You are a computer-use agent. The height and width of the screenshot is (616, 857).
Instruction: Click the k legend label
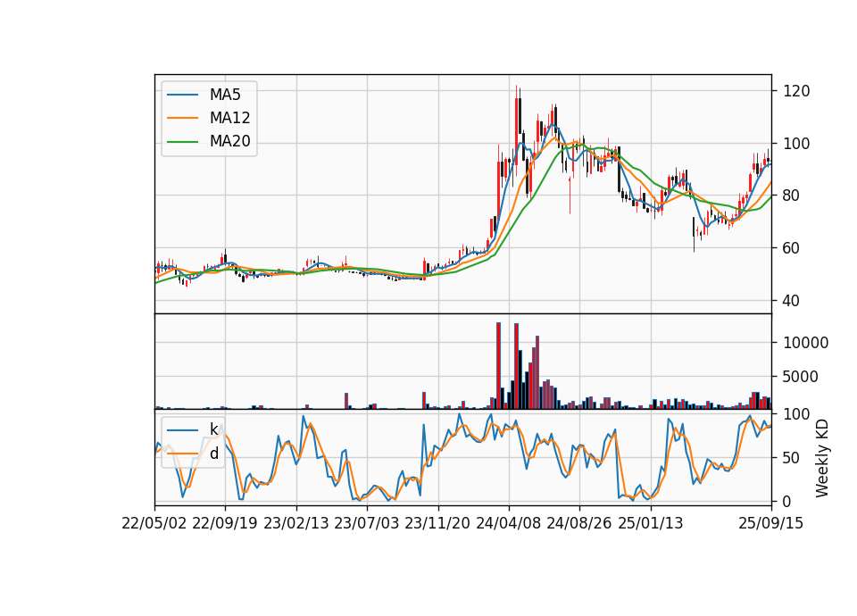[214, 429]
